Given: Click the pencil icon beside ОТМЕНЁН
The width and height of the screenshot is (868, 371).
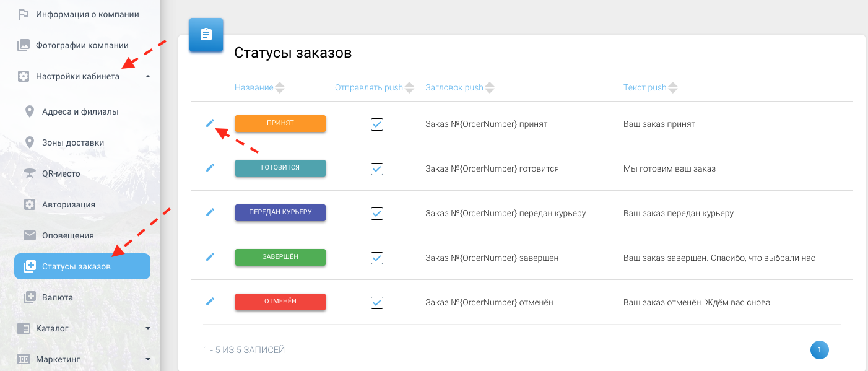Looking at the screenshot, I should 210,302.
